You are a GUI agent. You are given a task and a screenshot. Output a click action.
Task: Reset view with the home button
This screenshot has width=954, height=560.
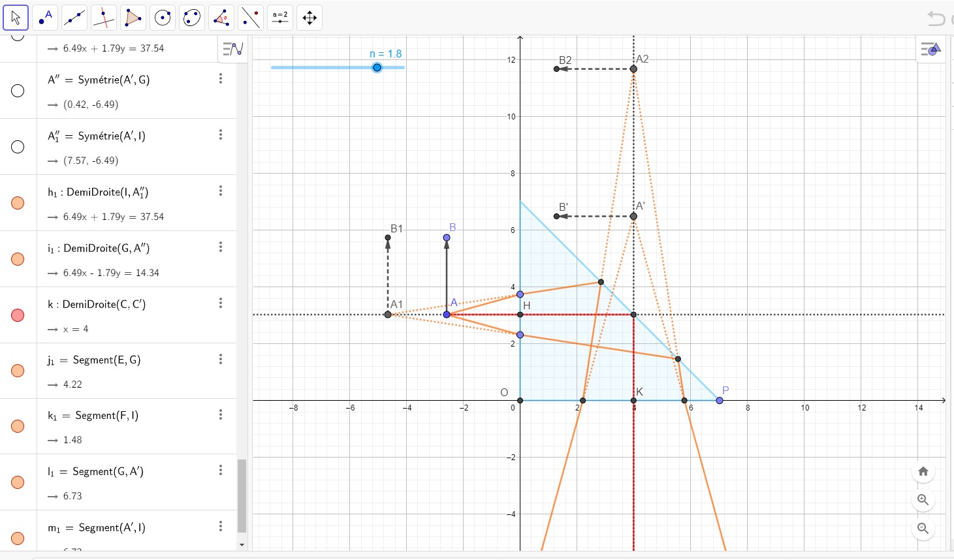[x=923, y=471]
